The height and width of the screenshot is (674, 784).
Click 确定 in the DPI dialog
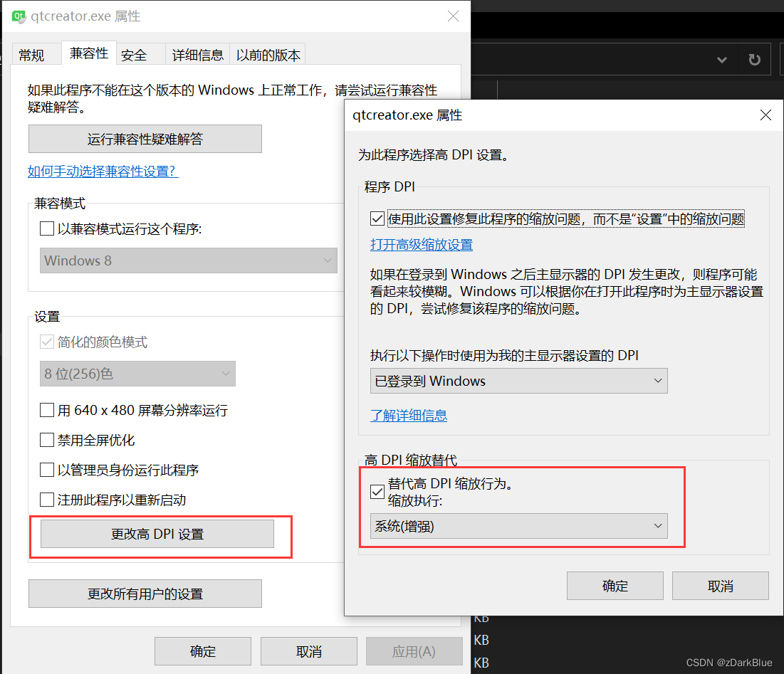(x=615, y=586)
